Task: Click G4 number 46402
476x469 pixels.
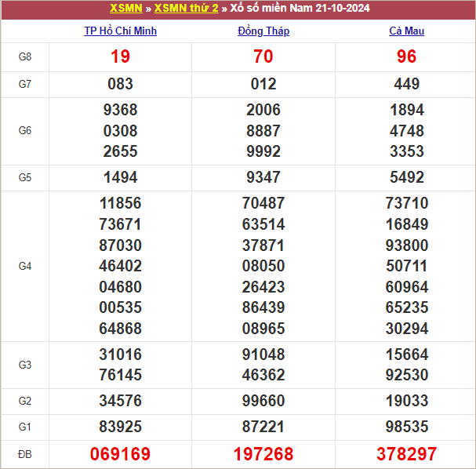Action: [x=120, y=266]
